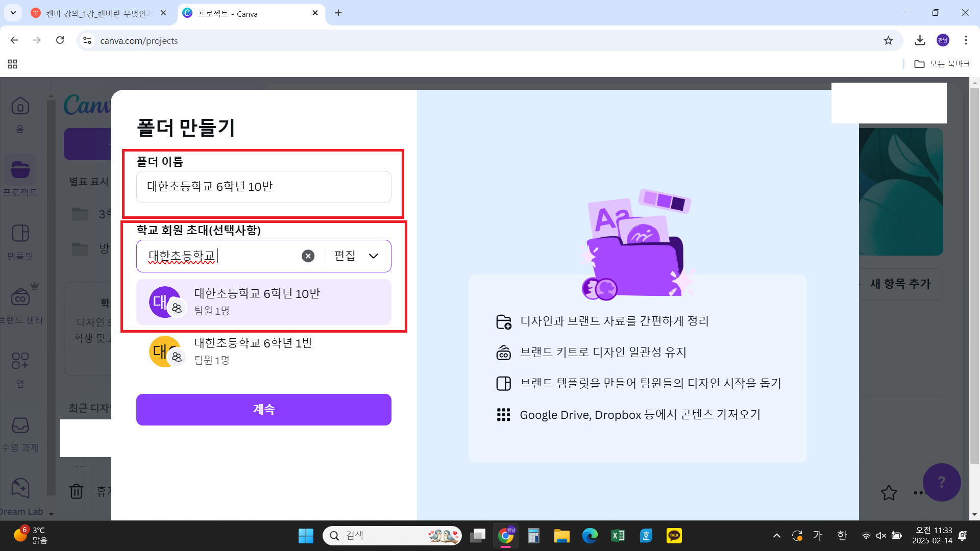Reload the page
Screen dimensions: 980x551
pyautogui.click(x=60, y=40)
